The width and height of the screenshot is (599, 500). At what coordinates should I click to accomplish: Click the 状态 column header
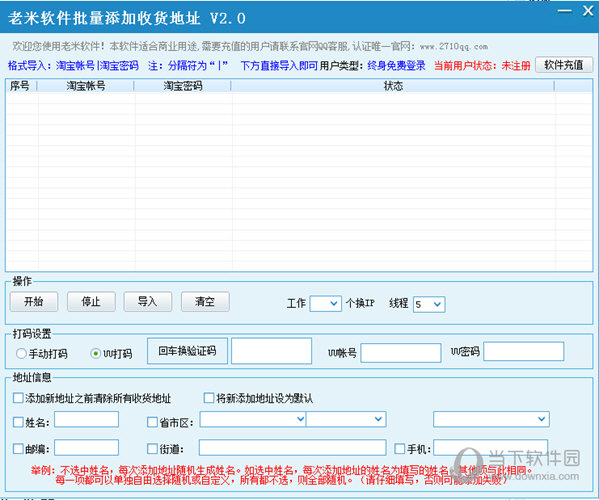point(393,86)
